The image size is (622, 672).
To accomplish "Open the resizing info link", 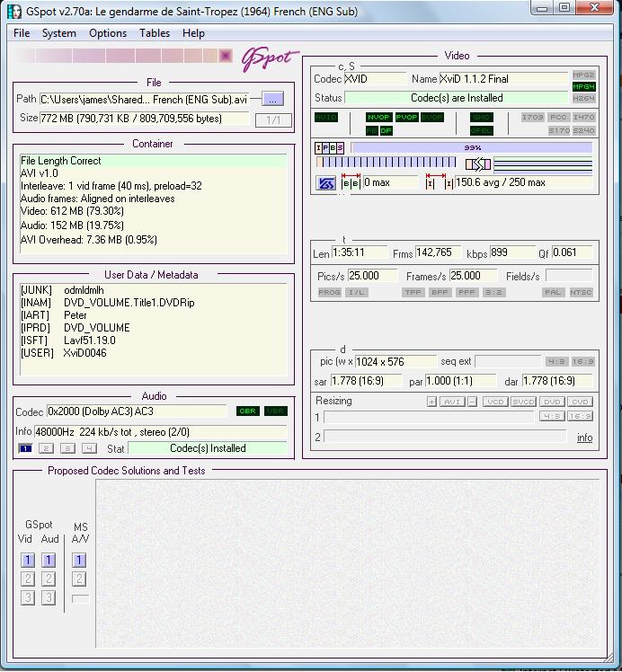I will click(585, 438).
